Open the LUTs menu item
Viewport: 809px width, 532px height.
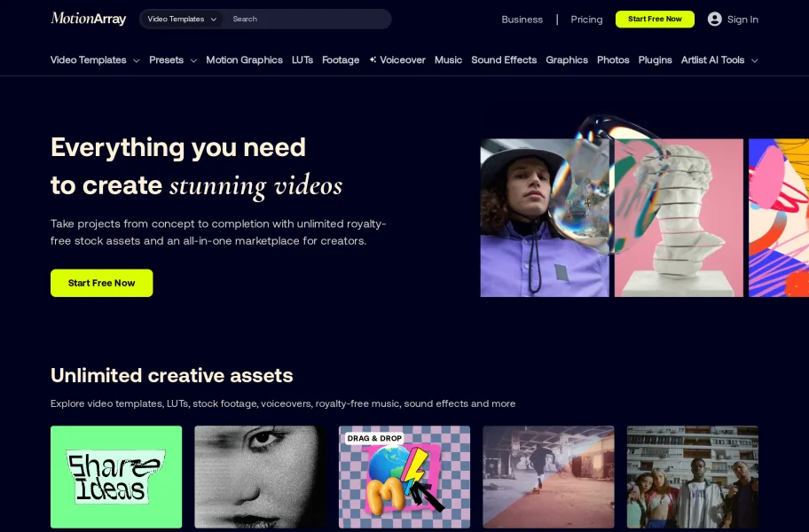coord(302,59)
